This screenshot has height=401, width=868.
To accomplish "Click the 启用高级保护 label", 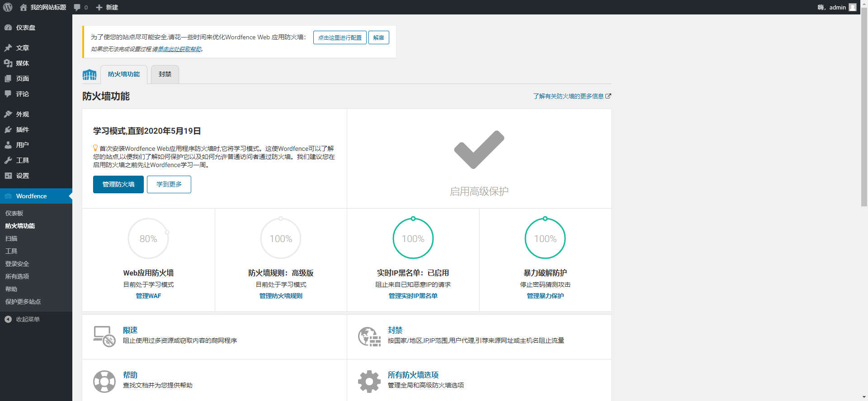I will (x=479, y=191).
